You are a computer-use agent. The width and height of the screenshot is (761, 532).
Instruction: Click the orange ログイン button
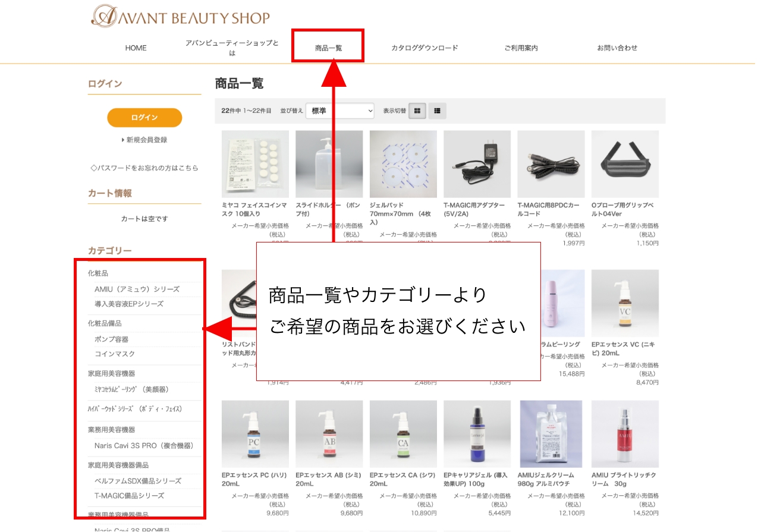point(144,118)
